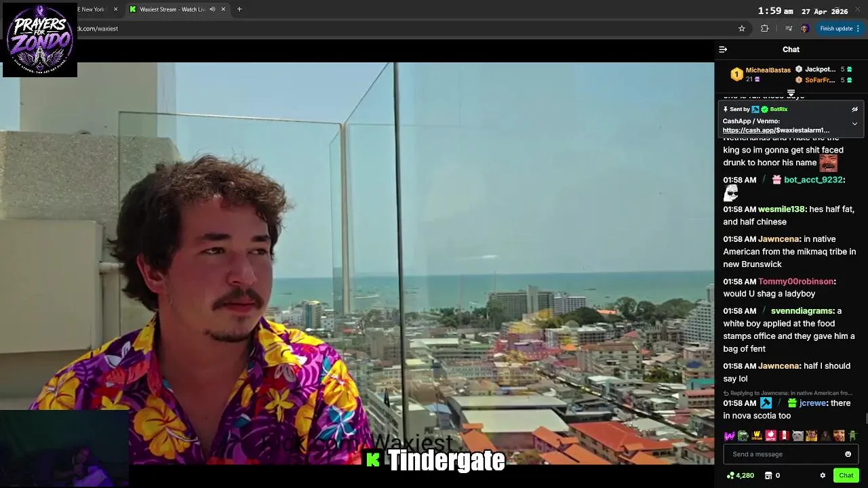
Task: Collapse the gift leaderboard handle
Action: 791,93
